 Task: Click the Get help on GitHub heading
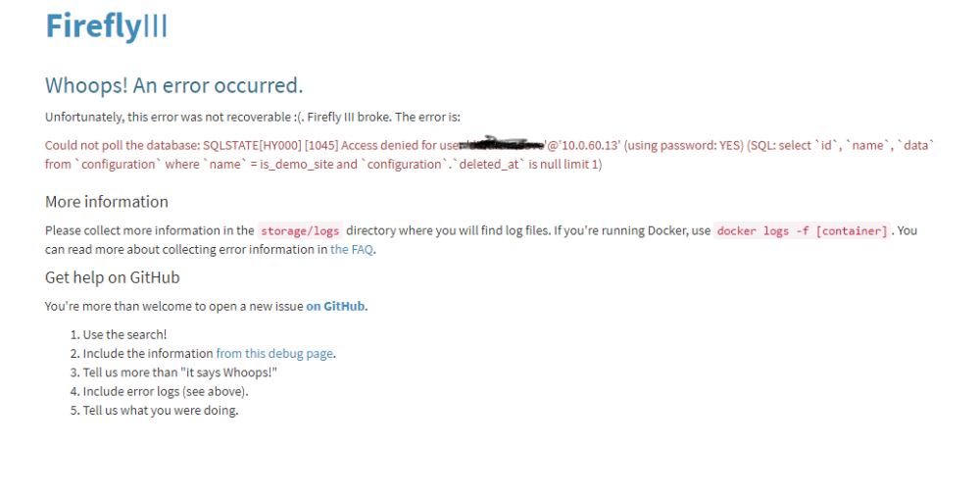[x=113, y=277]
